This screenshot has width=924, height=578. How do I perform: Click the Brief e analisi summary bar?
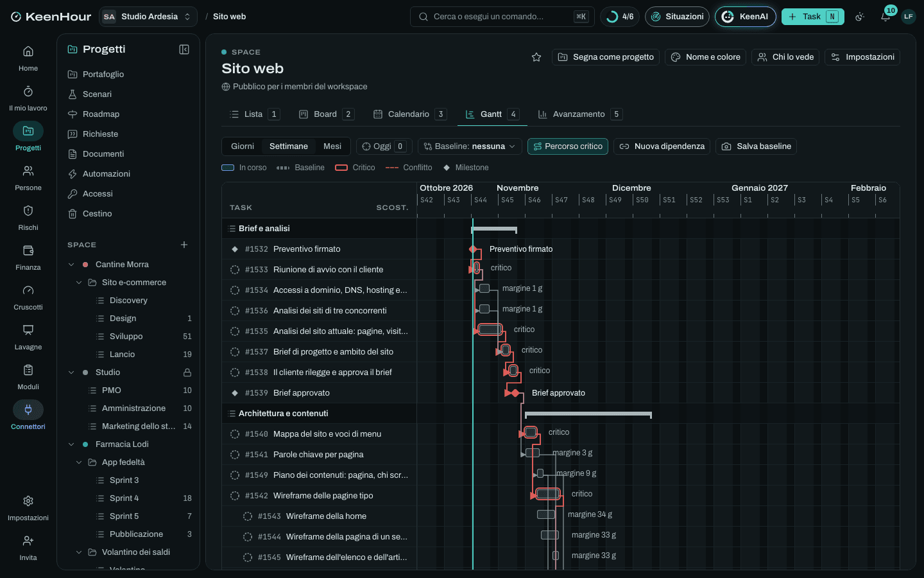coord(494,229)
